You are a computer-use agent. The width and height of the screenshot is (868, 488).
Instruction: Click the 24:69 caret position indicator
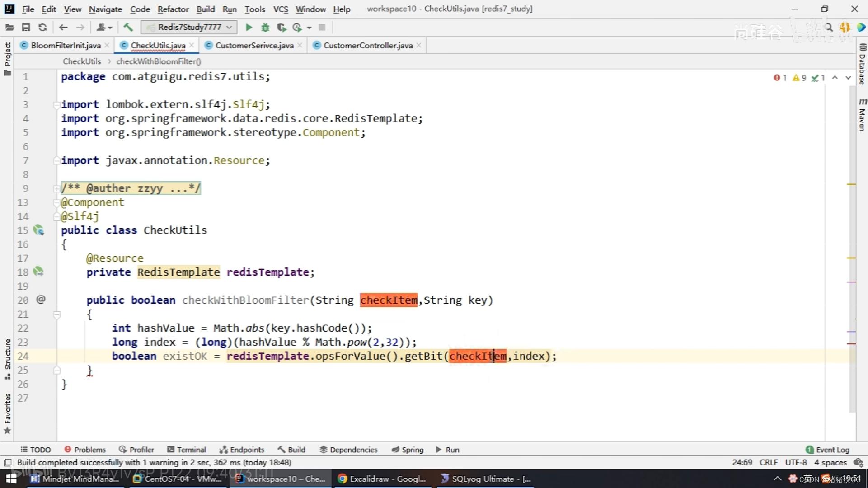[x=742, y=462]
